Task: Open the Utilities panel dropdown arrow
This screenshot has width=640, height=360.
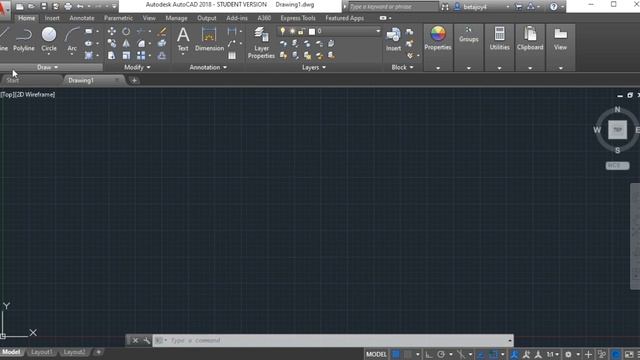Action: [x=499, y=68]
